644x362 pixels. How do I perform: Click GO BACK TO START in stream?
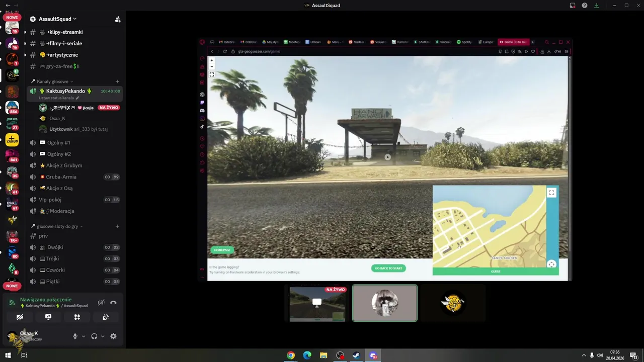point(388,268)
